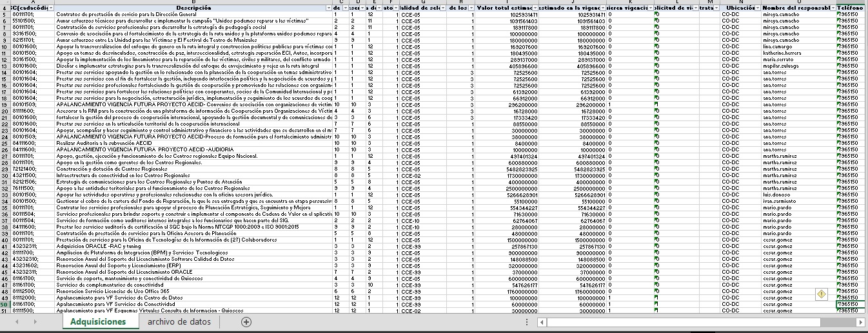This screenshot has height=333, width=868.
Task: Add a new sheet with the plus button
Action: pos(246,322)
